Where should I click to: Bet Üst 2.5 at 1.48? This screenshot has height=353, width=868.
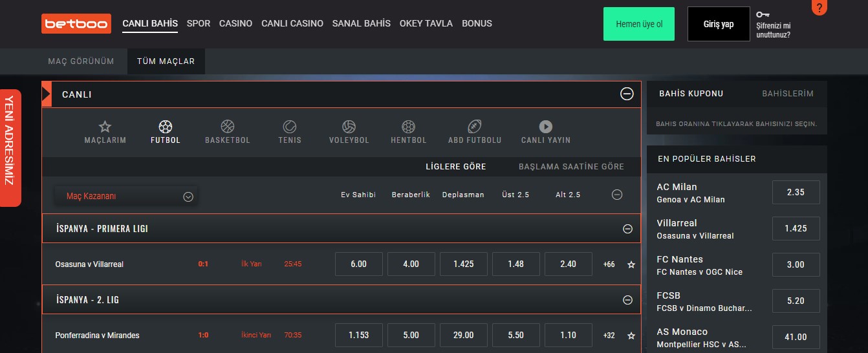(x=516, y=264)
